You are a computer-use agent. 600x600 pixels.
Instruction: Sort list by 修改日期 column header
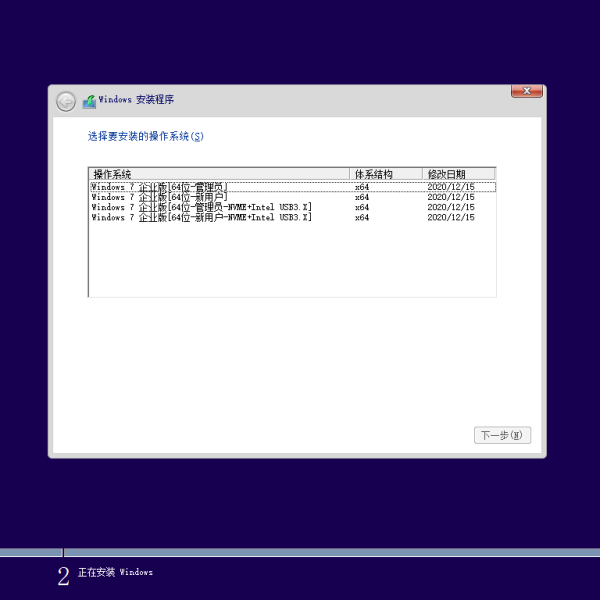(458, 174)
